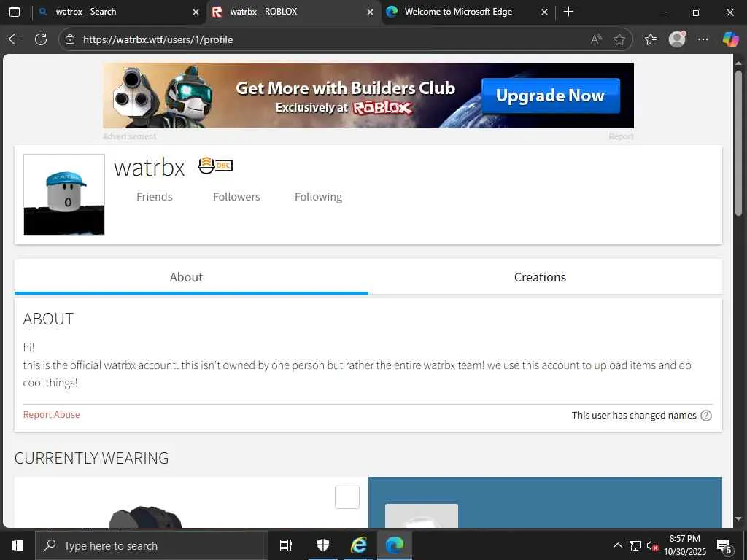Close the Welcome to Microsoft Edge tab
The width and height of the screenshot is (747, 560).
click(544, 12)
